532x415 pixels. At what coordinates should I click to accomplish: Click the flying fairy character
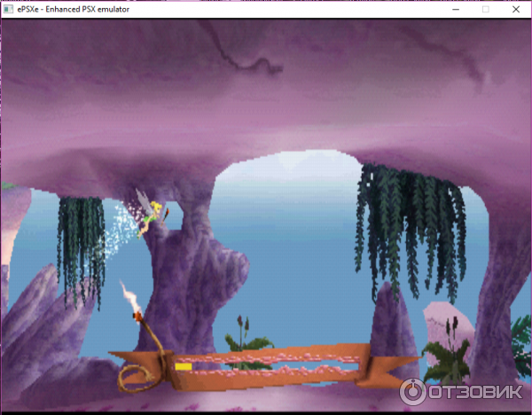pyautogui.click(x=150, y=213)
